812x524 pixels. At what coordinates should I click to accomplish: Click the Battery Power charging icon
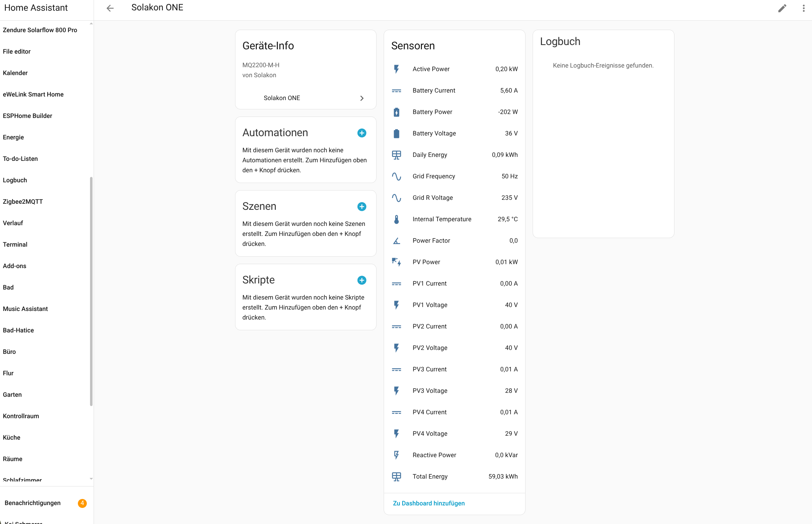pyautogui.click(x=397, y=112)
